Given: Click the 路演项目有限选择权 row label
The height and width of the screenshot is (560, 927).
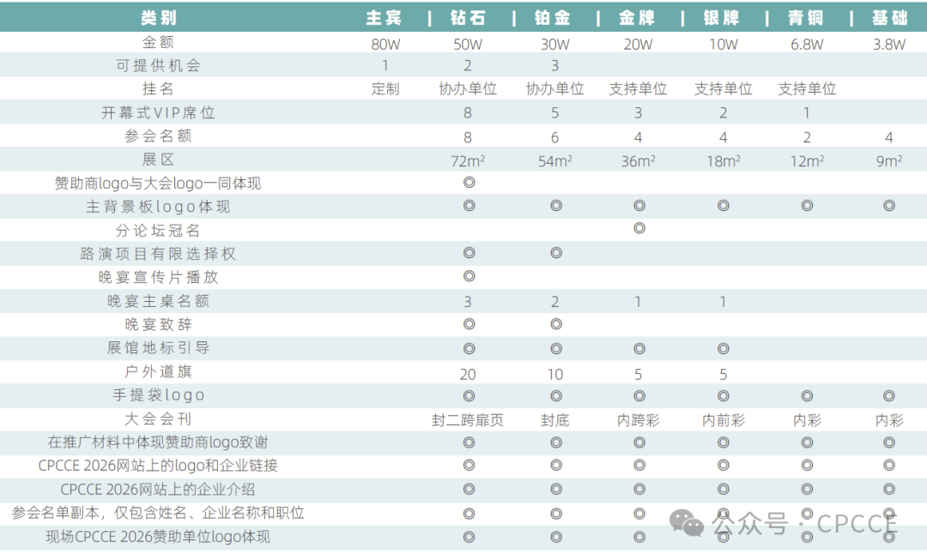Looking at the screenshot, I should pos(158,254).
